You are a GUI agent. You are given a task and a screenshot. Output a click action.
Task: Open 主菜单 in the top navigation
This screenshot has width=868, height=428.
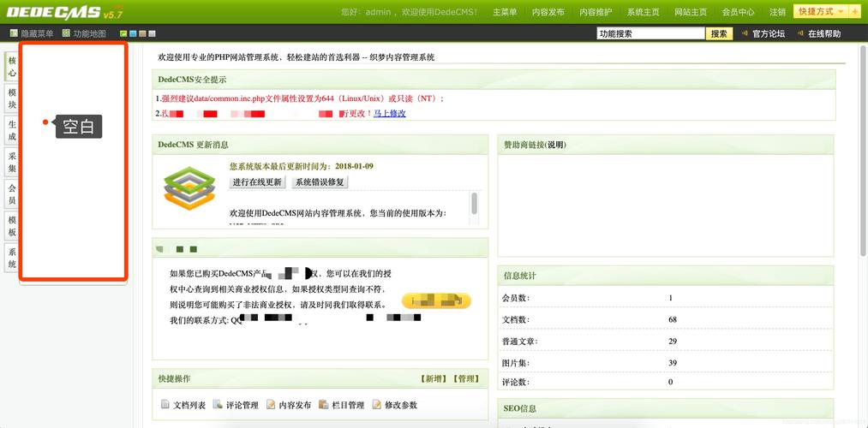tap(505, 12)
